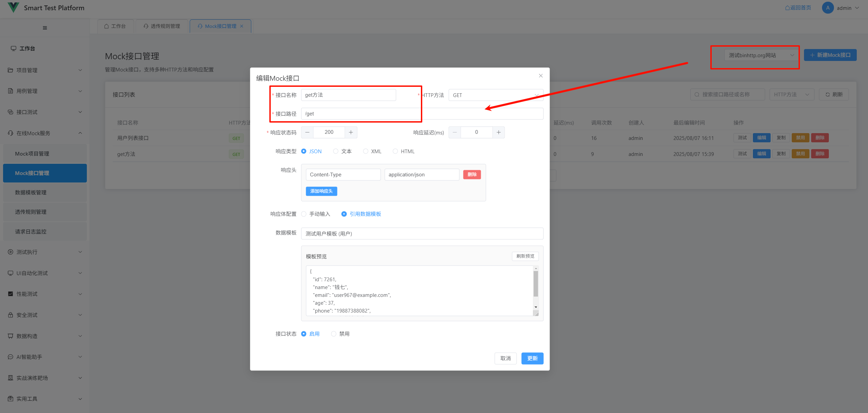Set interface status to 禁用
This screenshot has width=868, height=413.
334,334
